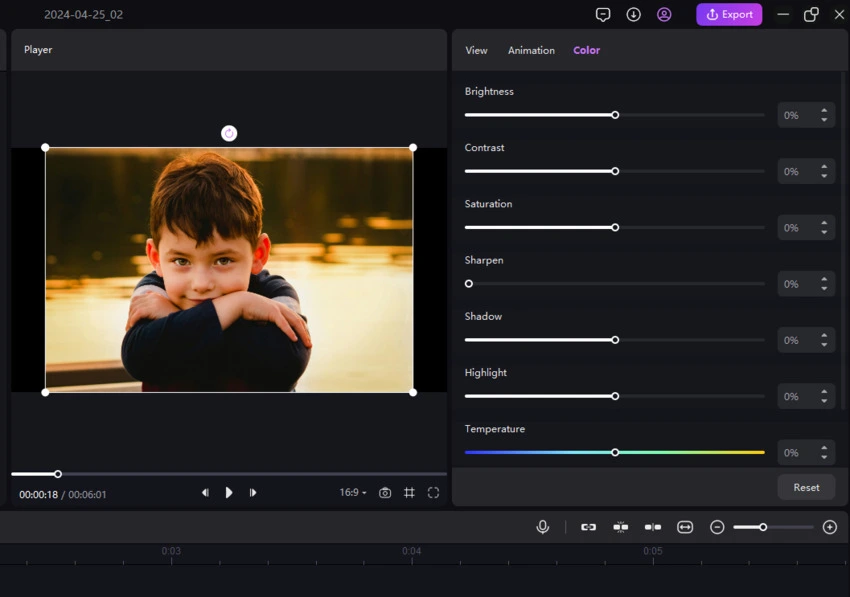Toggle the grid overlay in the player
The width and height of the screenshot is (850, 597).
coord(409,493)
